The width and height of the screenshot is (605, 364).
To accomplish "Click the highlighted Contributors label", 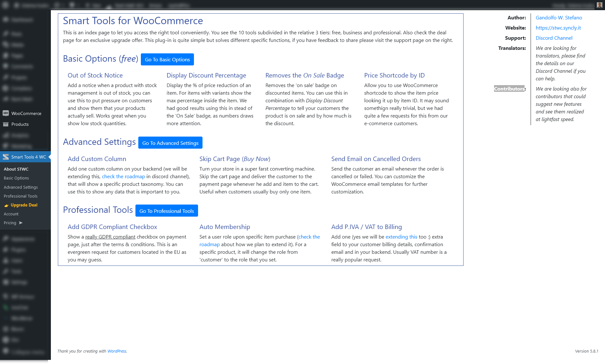I will coord(509,89).
